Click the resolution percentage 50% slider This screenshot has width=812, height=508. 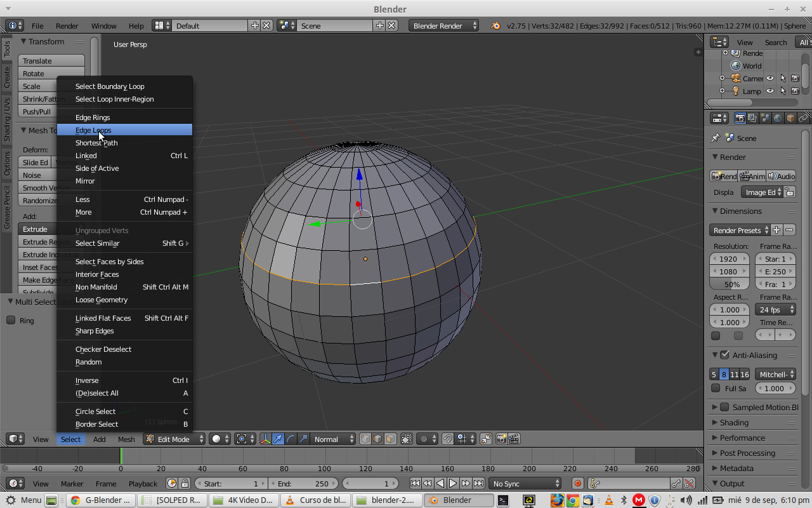[x=730, y=284]
